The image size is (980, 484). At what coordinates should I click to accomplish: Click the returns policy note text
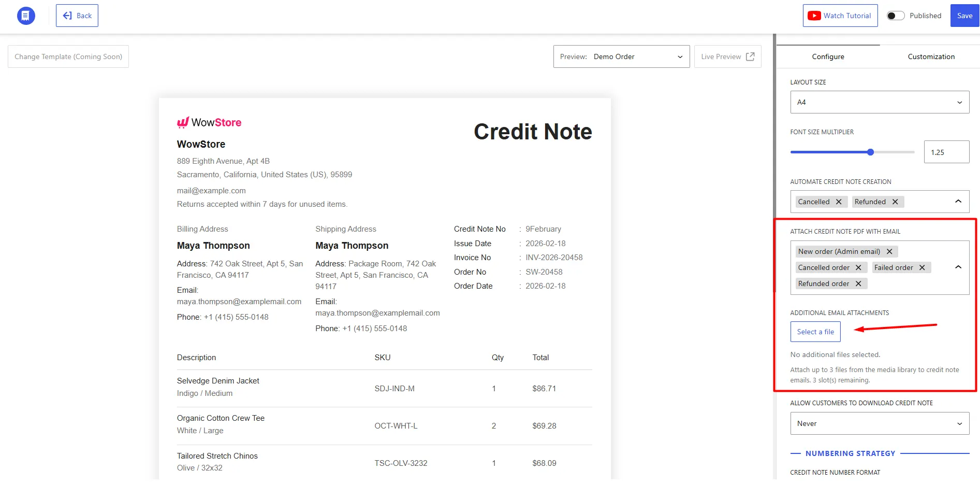point(262,204)
